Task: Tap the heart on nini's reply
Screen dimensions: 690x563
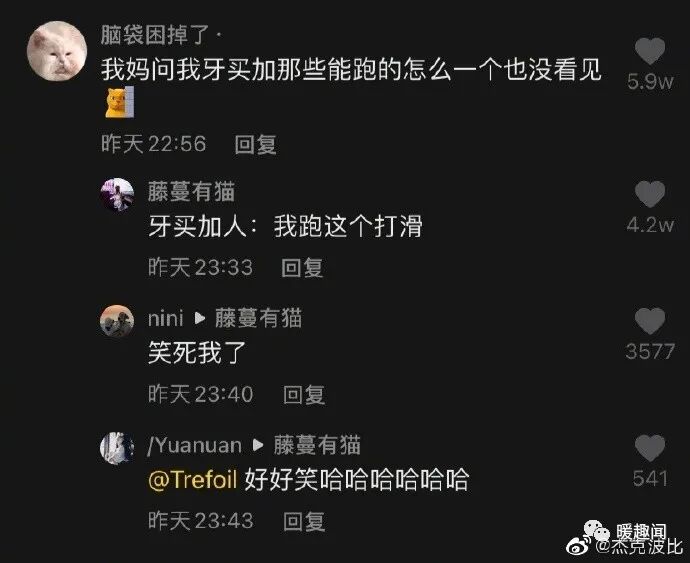Action: point(650,320)
